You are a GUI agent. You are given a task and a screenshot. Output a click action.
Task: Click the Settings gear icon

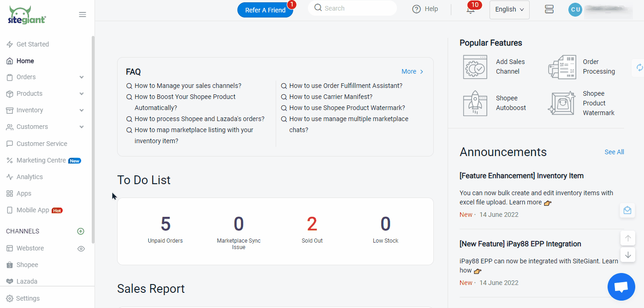(10, 298)
